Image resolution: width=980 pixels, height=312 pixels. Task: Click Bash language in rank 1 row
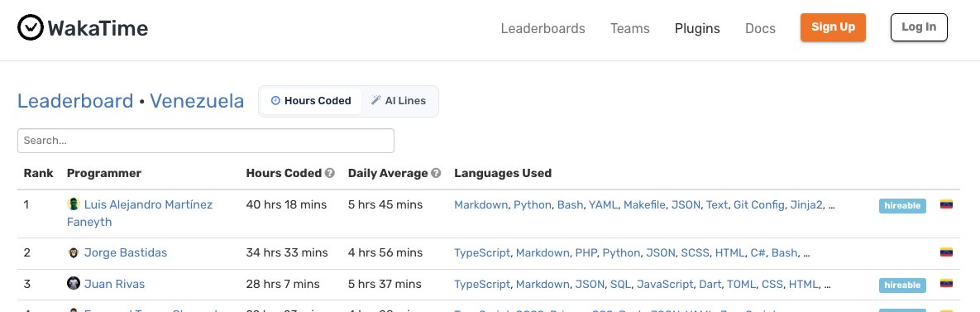570,204
